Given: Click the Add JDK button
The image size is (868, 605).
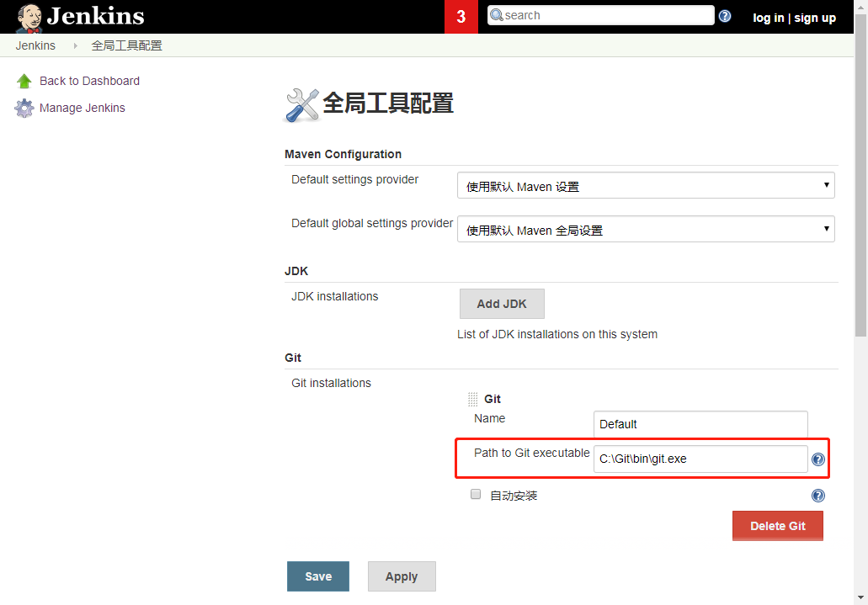Looking at the screenshot, I should click(502, 304).
